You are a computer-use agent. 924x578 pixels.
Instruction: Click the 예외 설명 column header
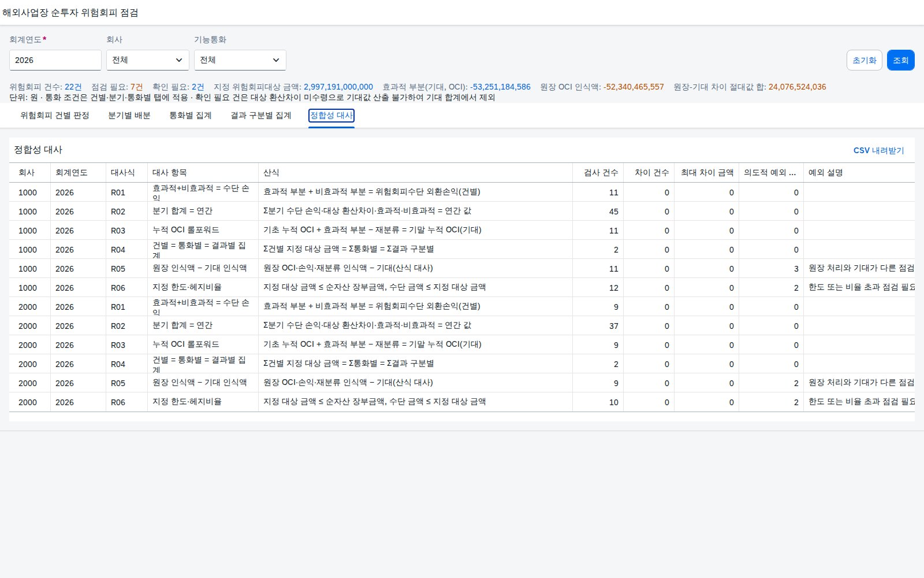coord(859,173)
